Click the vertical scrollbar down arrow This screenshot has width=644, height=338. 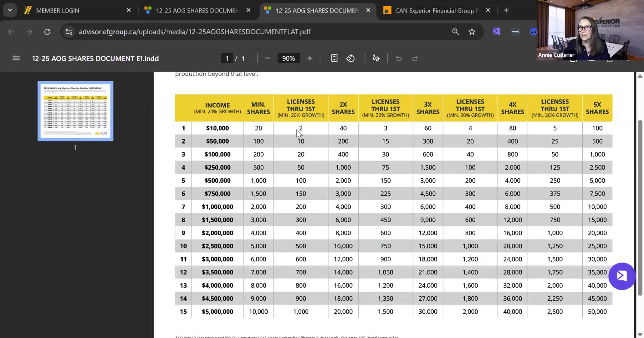pyautogui.click(x=640, y=334)
